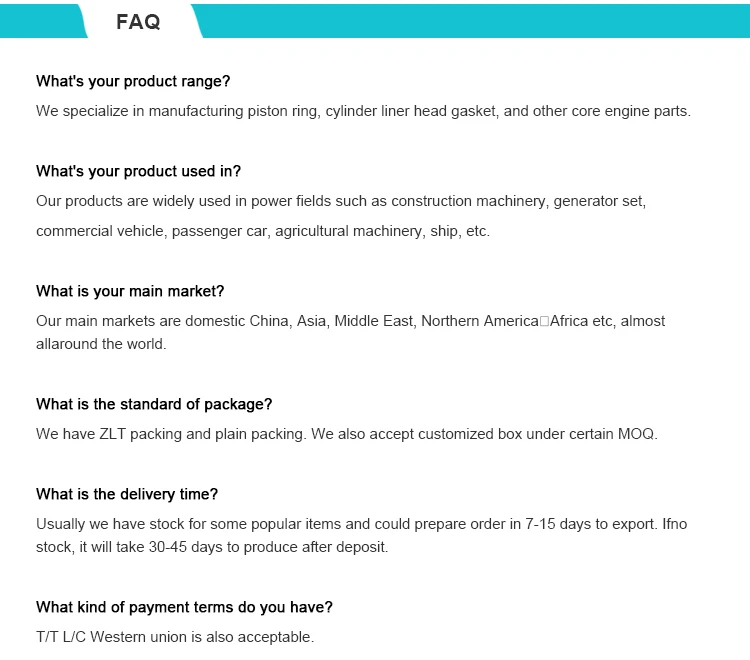
Task: Click the "30-45 days to produce" answer line
Action: click(x=212, y=547)
